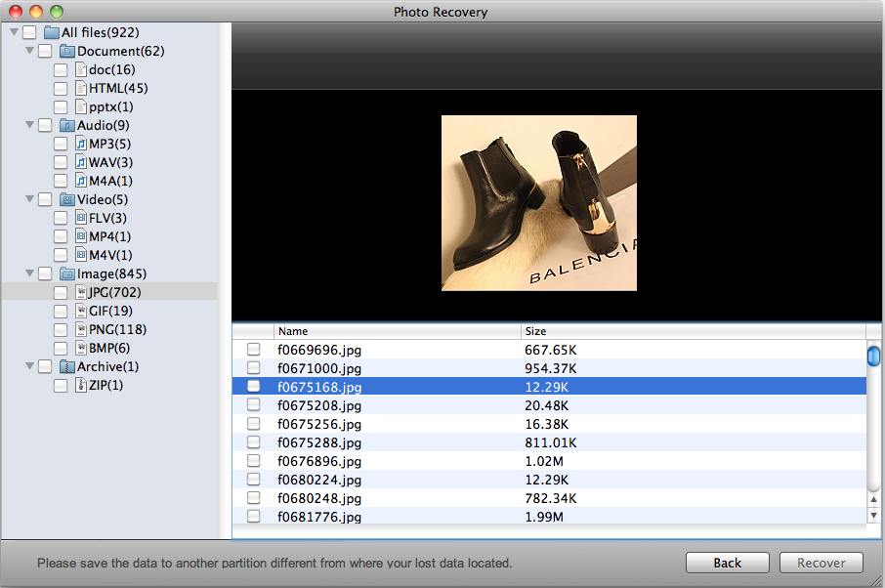Click the file list scroll down arrow
The width and height of the screenshot is (885, 588).
pos(873,515)
